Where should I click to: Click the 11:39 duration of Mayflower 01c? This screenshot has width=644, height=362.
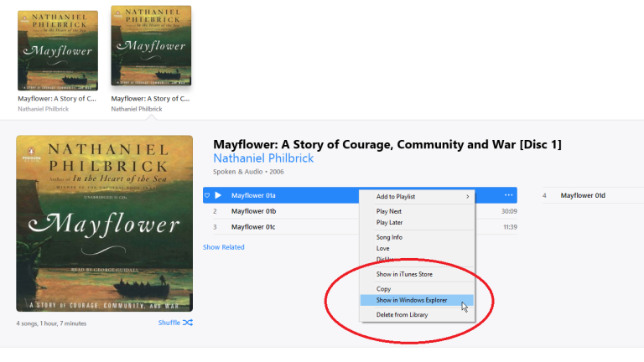tap(510, 227)
